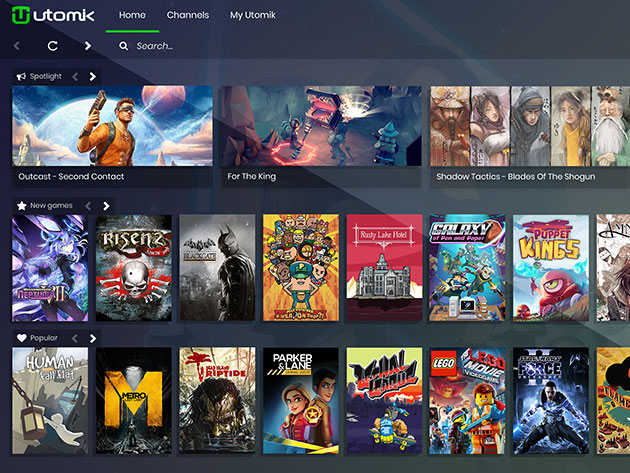This screenshot has width=630, height=473.
Task: Open the Batman Blackgate game cover
Action: (x=217, y=268)
